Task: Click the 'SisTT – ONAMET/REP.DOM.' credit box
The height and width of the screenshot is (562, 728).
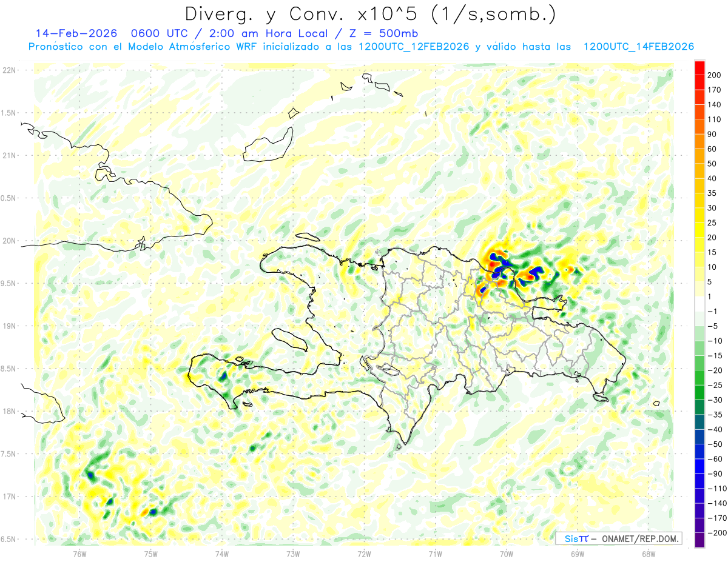Action: point(618,538)
